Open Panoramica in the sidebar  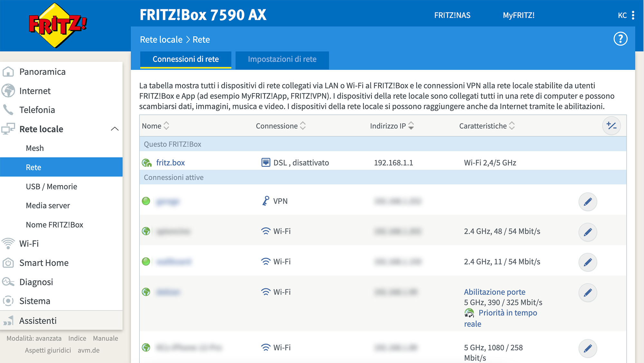(x=42, y=72)
